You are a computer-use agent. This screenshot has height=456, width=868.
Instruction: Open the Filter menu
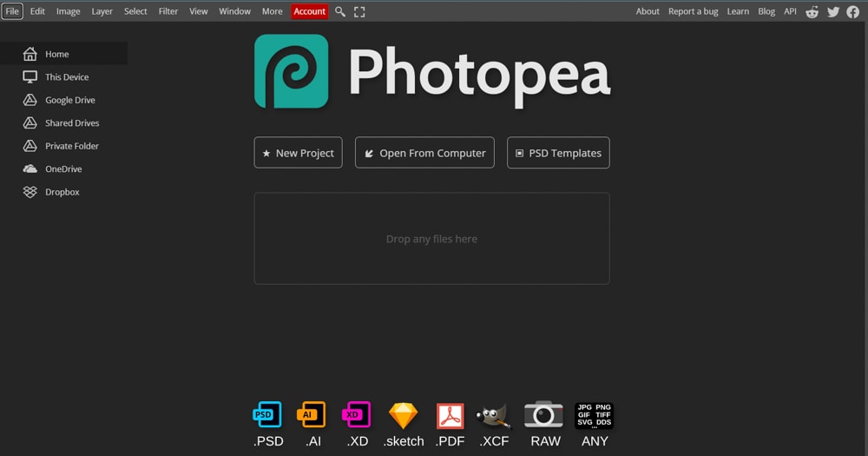click(x=168, y=11)
